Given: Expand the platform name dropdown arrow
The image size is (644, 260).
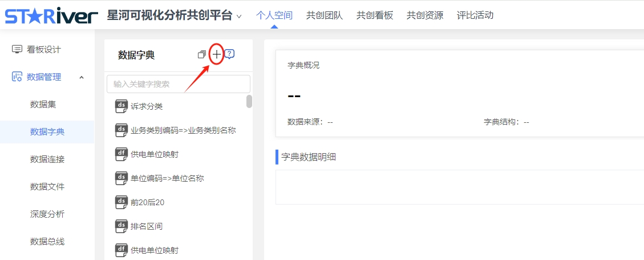Looking at the screenshot, I should 239,16.
